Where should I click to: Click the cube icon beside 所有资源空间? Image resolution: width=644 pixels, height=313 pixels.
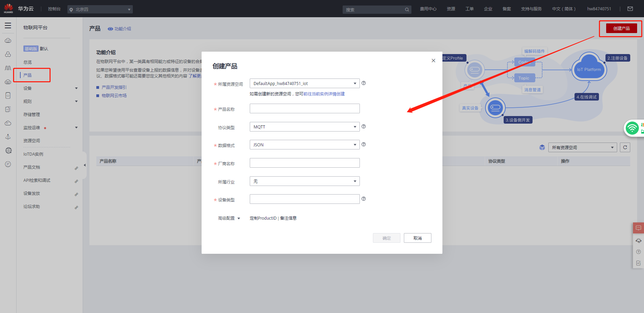542,147
